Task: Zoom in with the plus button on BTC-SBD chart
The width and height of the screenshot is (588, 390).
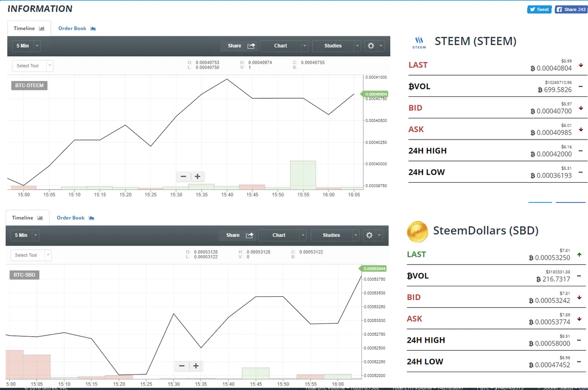Action: coord(196,366)
